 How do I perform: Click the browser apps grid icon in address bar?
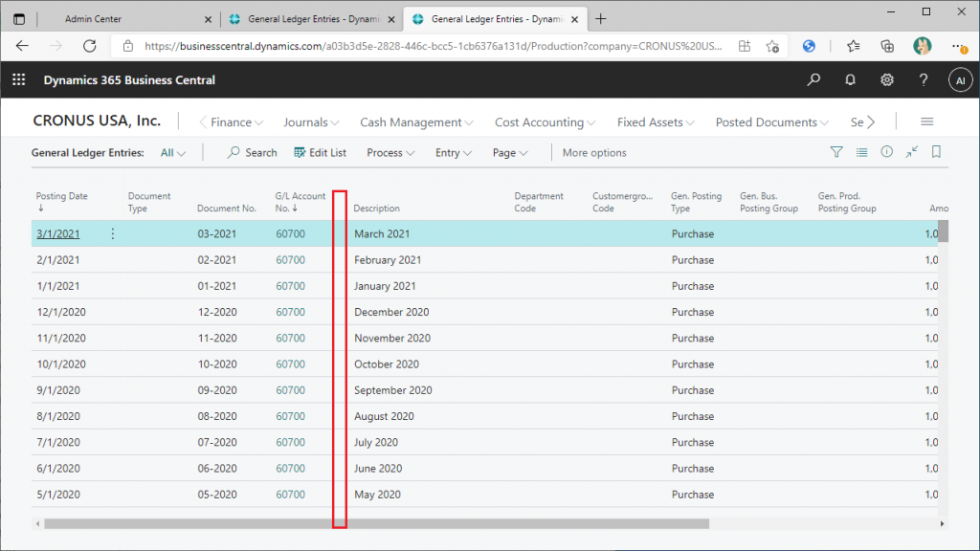point(744,46)
